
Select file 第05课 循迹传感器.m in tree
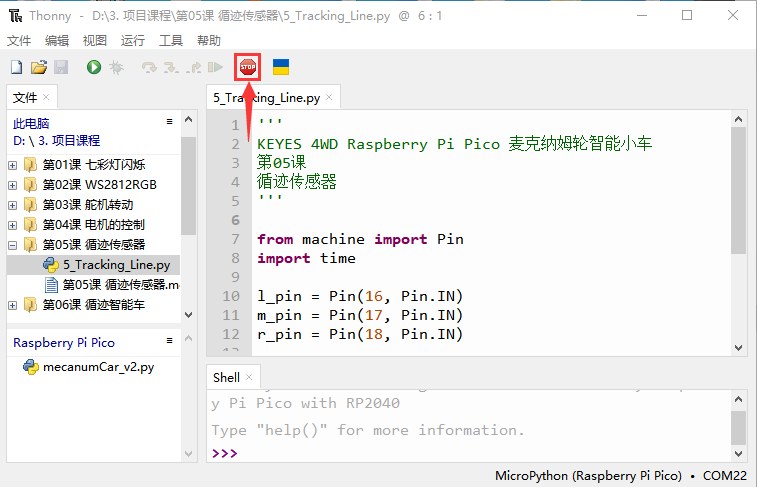[x=121, y=285]
